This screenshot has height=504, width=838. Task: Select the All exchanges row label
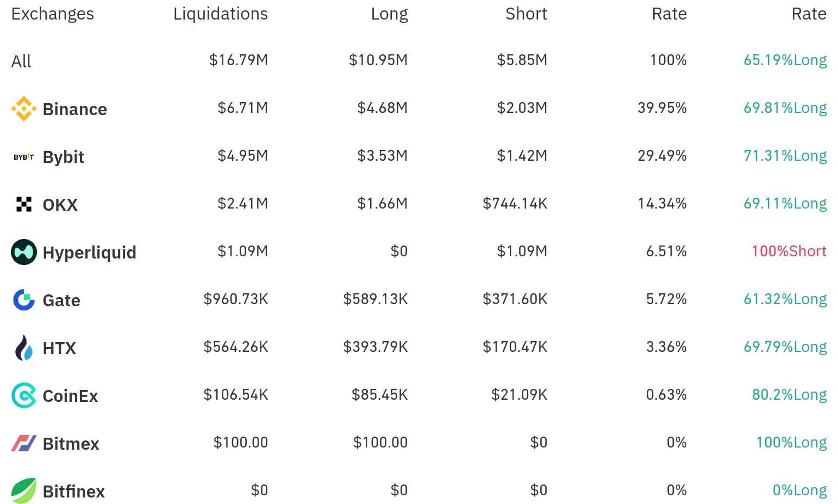coord(21,61)
